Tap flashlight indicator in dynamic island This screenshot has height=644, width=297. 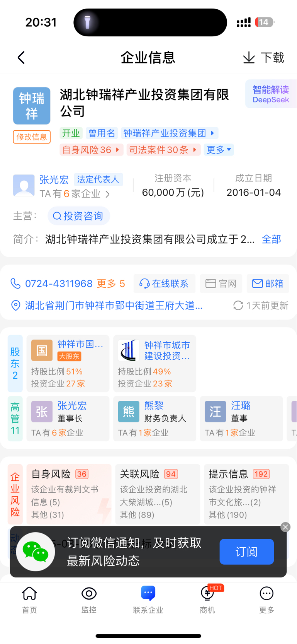(88, 22)
